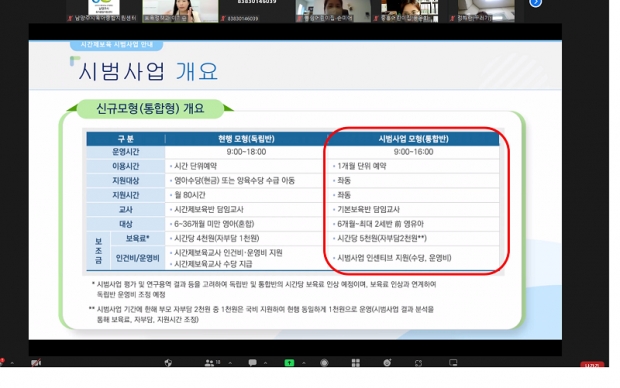Image resolution: width=620 pixels, height=388 pixels.
Task: Click the '대상' row label
Action: click(126, 224)
